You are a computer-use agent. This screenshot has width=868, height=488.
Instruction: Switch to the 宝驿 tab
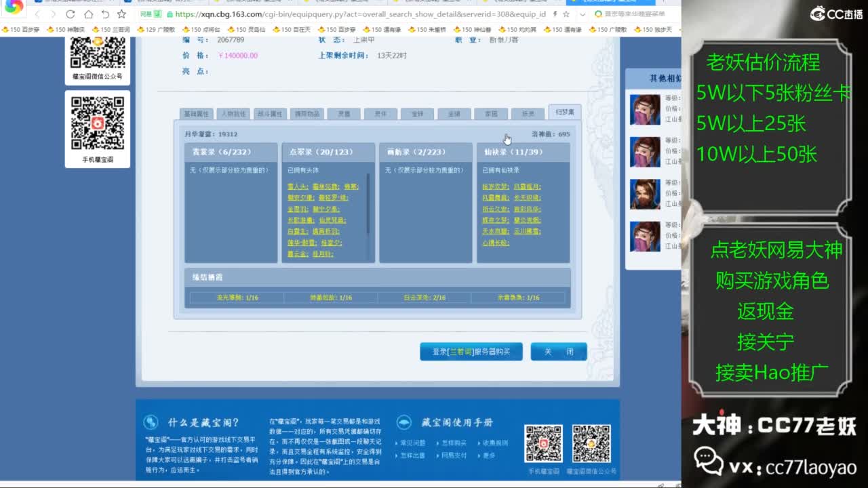coord(417,114)
